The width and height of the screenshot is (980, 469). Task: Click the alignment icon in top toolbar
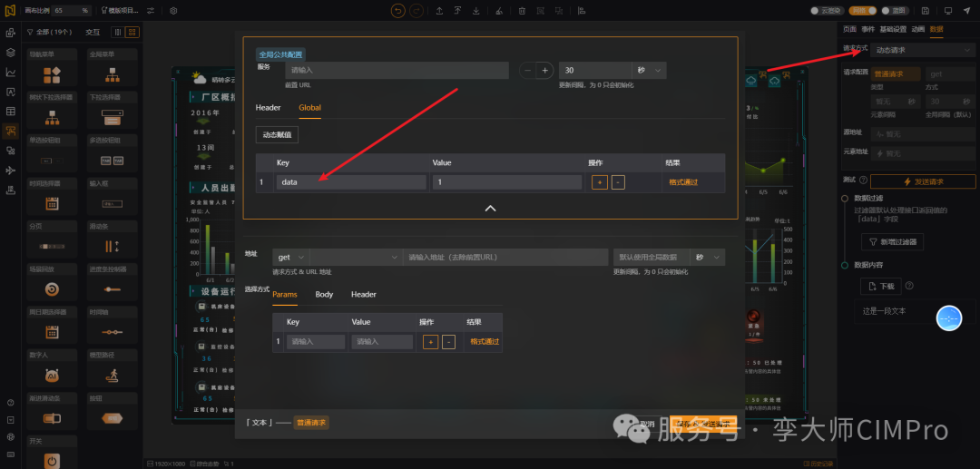point(582,11)
